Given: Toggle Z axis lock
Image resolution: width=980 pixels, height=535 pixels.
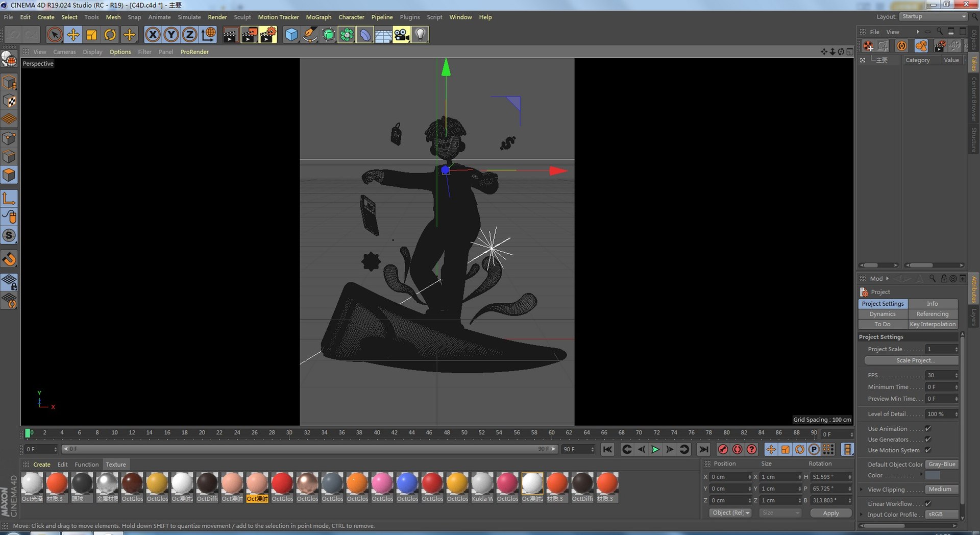Looking at the screenshot, I should [x=189, y=35].
